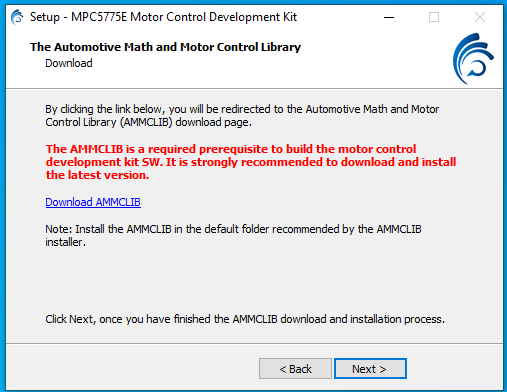Click the red AMMCLIB prerequisite warning text
The width and height of the screenshot is (507, 392).
pyautogui.click(x=251, y=162)
